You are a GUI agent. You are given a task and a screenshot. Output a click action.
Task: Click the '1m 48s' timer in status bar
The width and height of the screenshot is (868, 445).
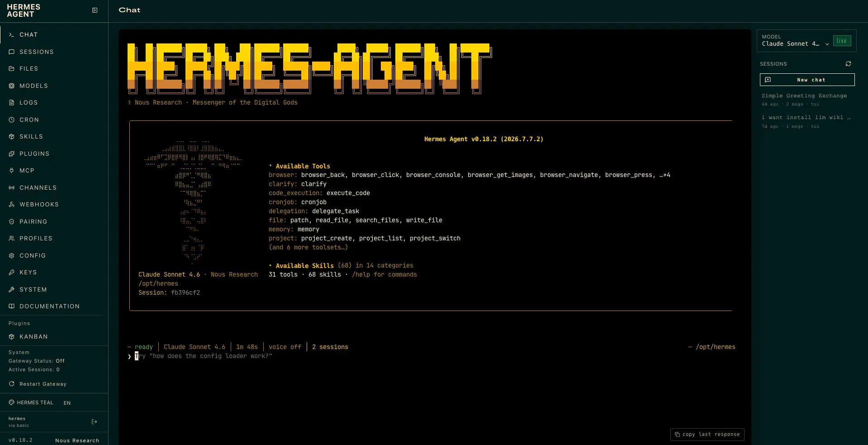(247, 347)
